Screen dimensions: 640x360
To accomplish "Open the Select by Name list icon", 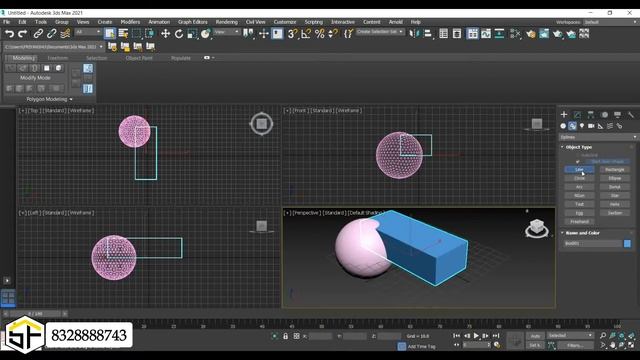I will click(123, 33).
